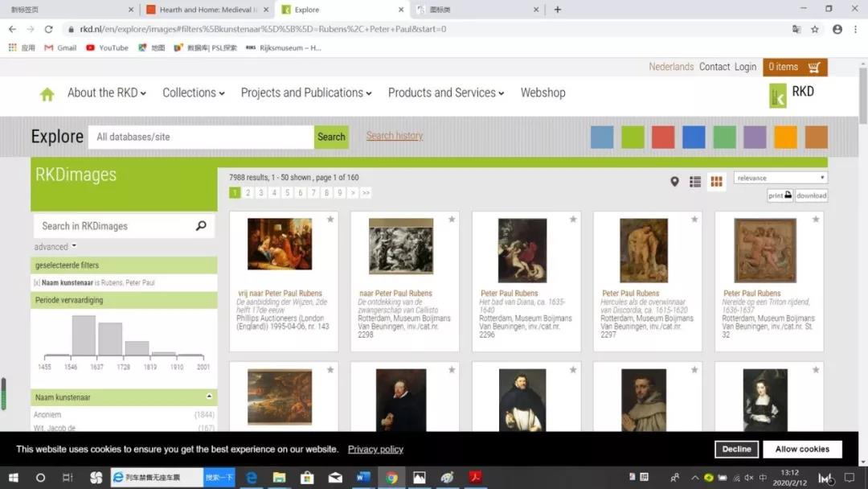Image resolution: width=868 pixels, height=489 pixels.
Task: Click the All databases/site search field
Action: (x=201, y=137)
